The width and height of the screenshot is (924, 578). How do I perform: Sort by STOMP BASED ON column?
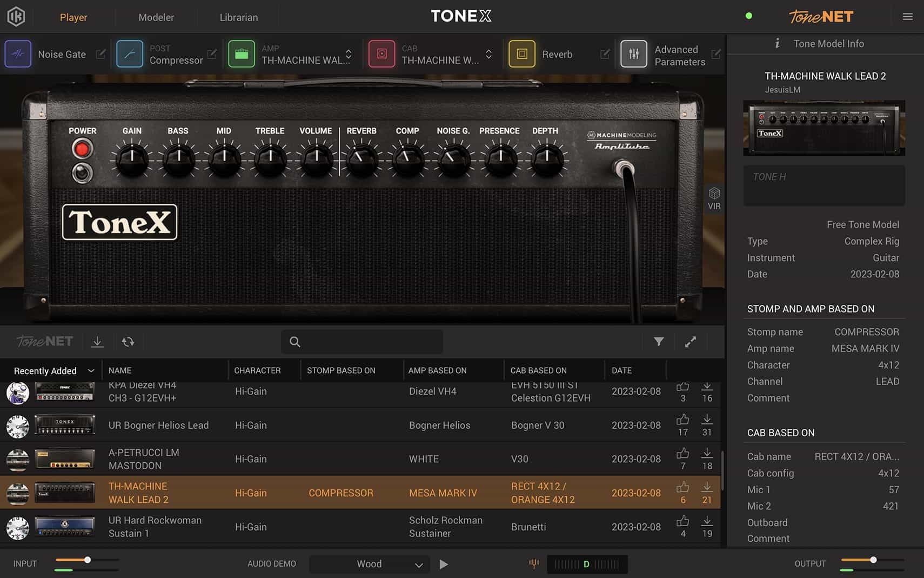[341, 370]
